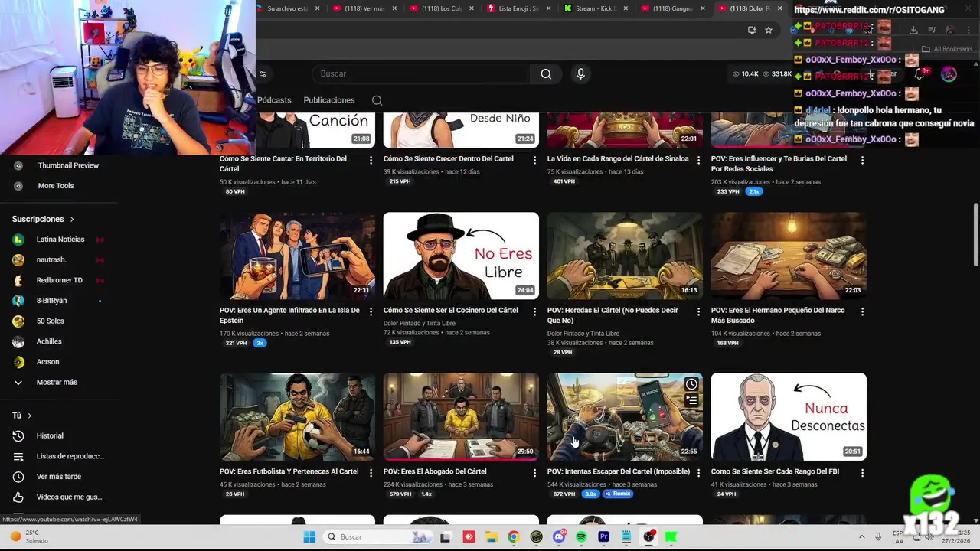Open options for 'POV: Heredas El Cártel' video

(x=698, y=311)
